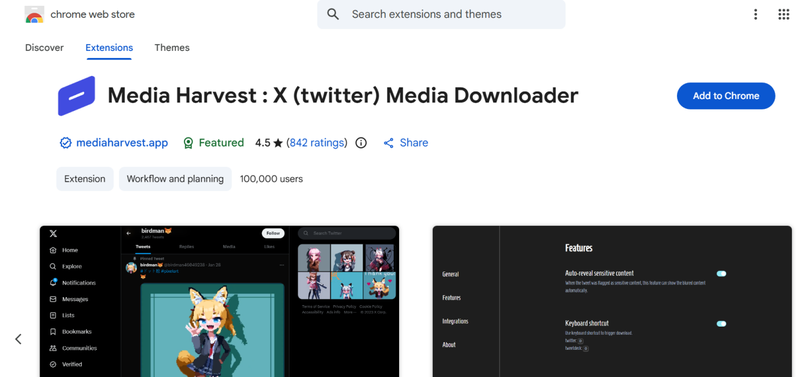Screen dimensions: 800x377
Task: Open General in the settings preview
Action: 451,274
